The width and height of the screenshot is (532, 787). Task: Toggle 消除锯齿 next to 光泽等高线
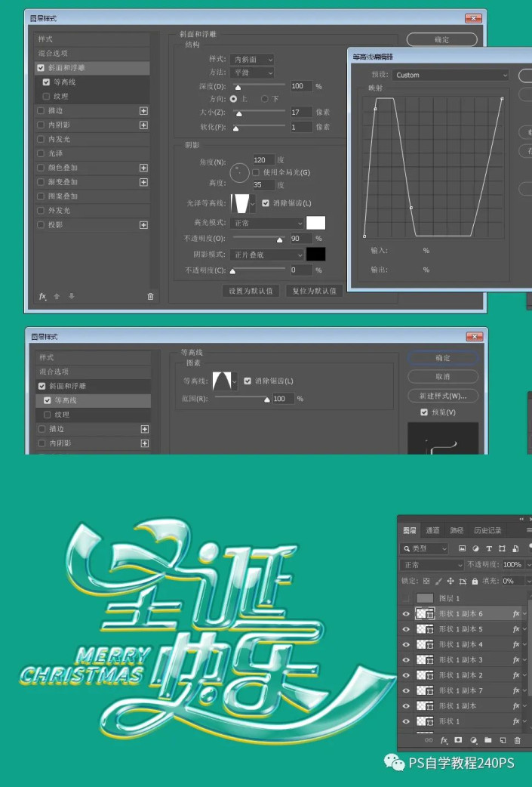tap(266, 202)
